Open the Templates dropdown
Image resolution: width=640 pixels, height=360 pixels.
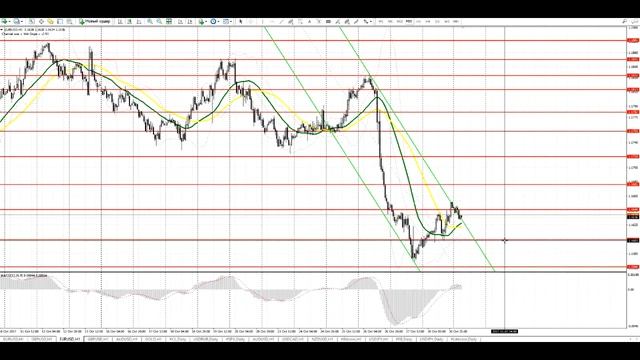pyautogui.click(x=227, y=21)
